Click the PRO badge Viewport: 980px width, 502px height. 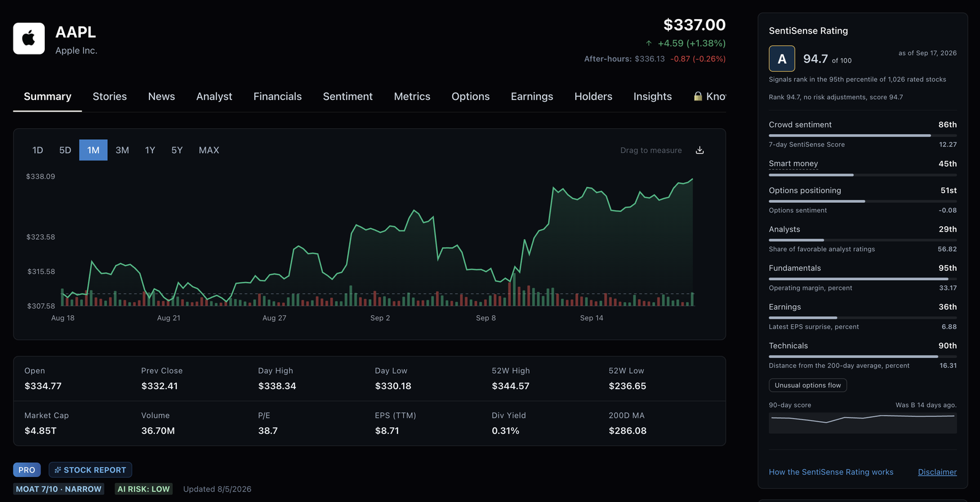click(27, 470)
